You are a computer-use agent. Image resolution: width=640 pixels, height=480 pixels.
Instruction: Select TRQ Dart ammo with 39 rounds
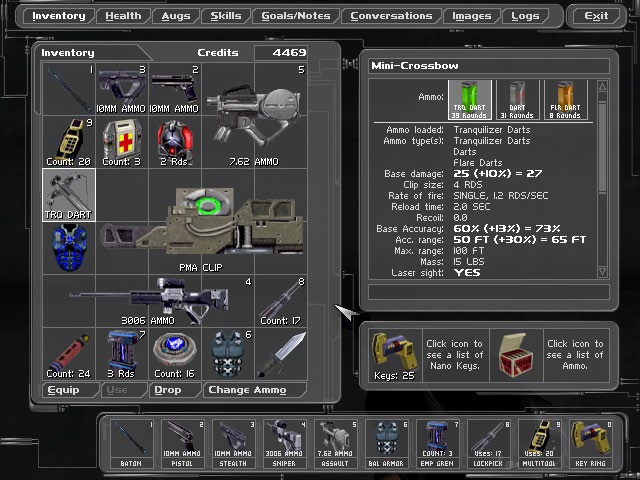coord(469,100)
